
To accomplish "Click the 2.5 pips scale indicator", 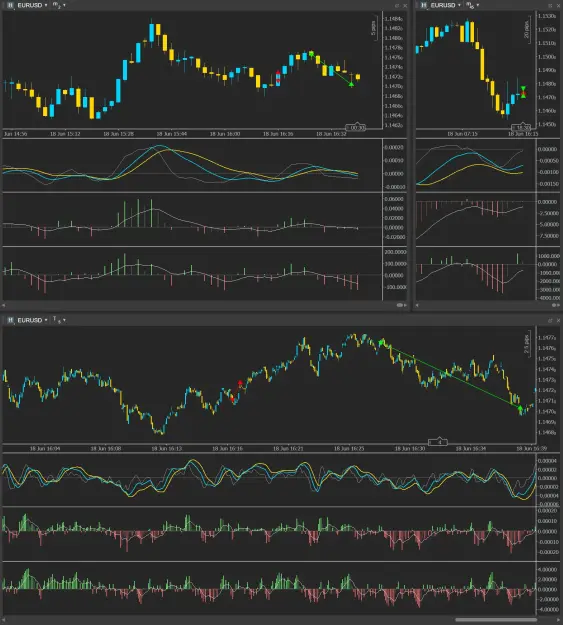I will click(527, 344).
